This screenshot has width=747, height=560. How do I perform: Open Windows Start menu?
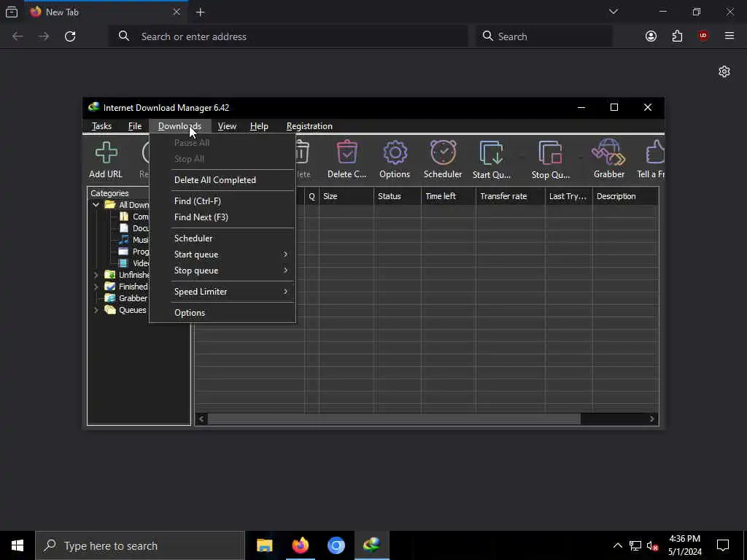[x=18, y=545]
